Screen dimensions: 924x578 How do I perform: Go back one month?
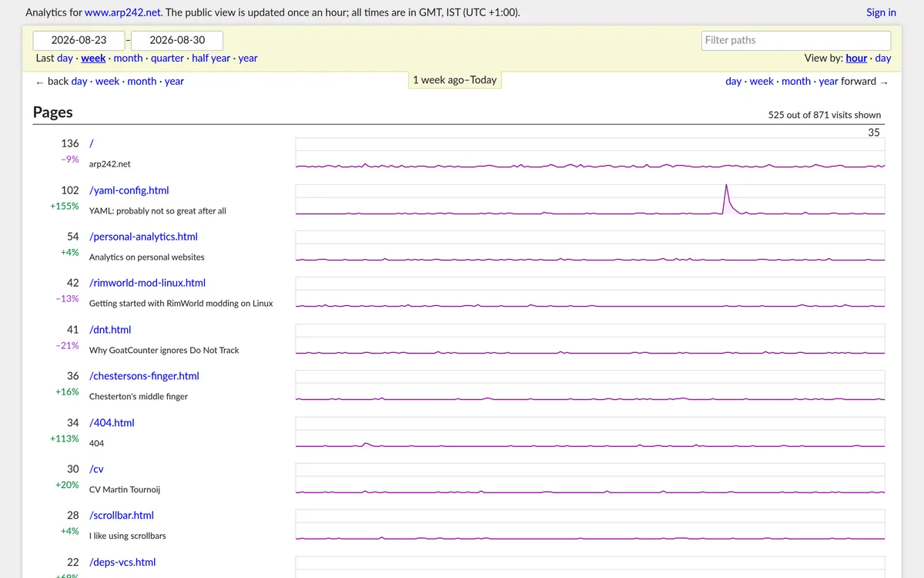(142, 81)
